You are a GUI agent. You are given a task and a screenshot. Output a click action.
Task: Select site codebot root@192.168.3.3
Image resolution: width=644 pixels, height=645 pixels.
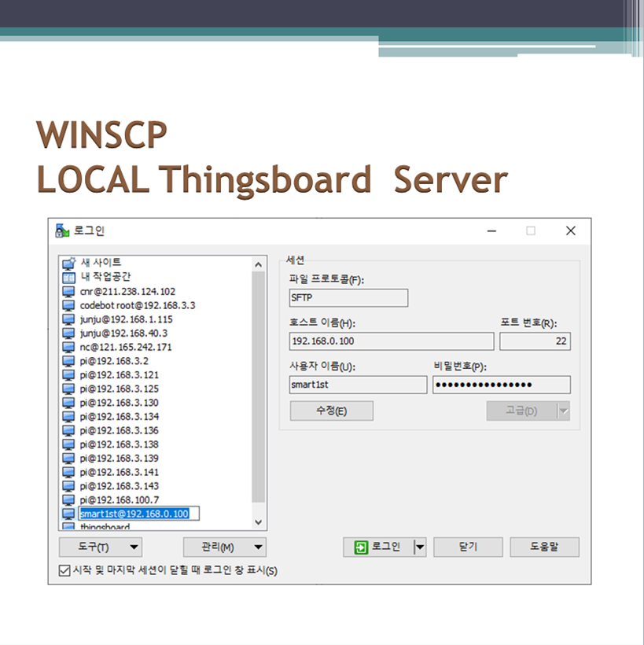coord(138,306)
